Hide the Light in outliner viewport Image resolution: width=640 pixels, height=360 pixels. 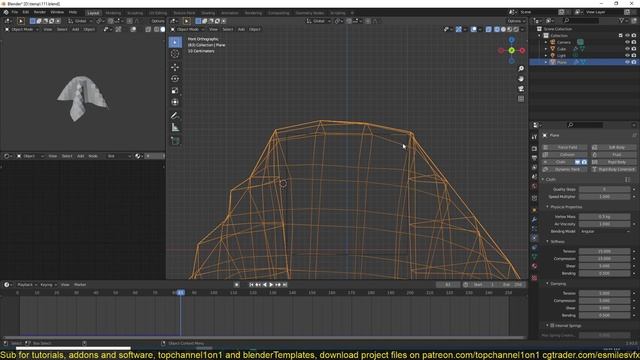(x=627, y=55)
